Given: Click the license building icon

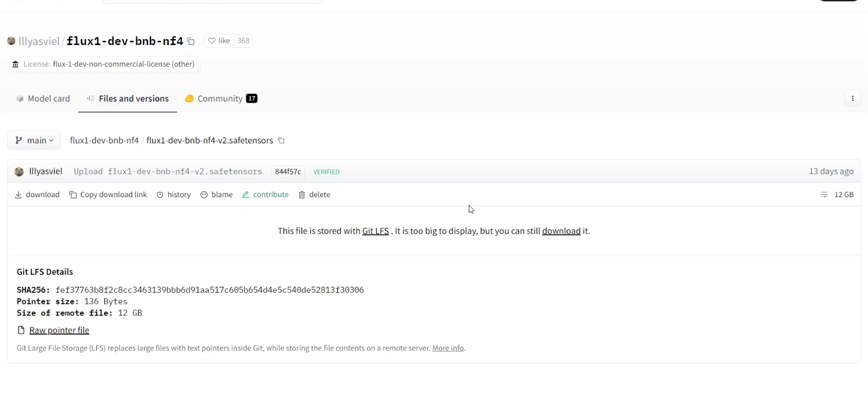Looking at the screenshot, I should [x=15, y=64].
